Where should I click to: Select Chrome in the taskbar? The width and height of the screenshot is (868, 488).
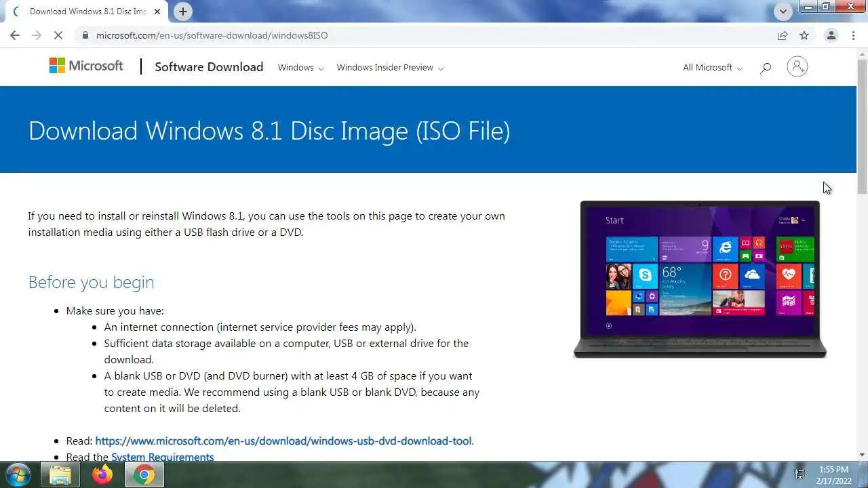click(x=144, y=475)
